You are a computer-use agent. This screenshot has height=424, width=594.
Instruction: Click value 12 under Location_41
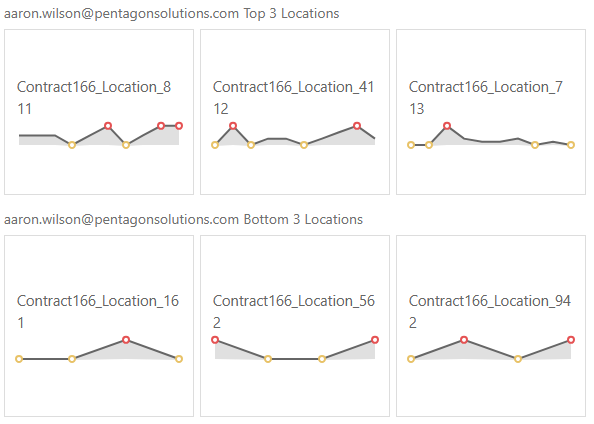coord(220,109)
